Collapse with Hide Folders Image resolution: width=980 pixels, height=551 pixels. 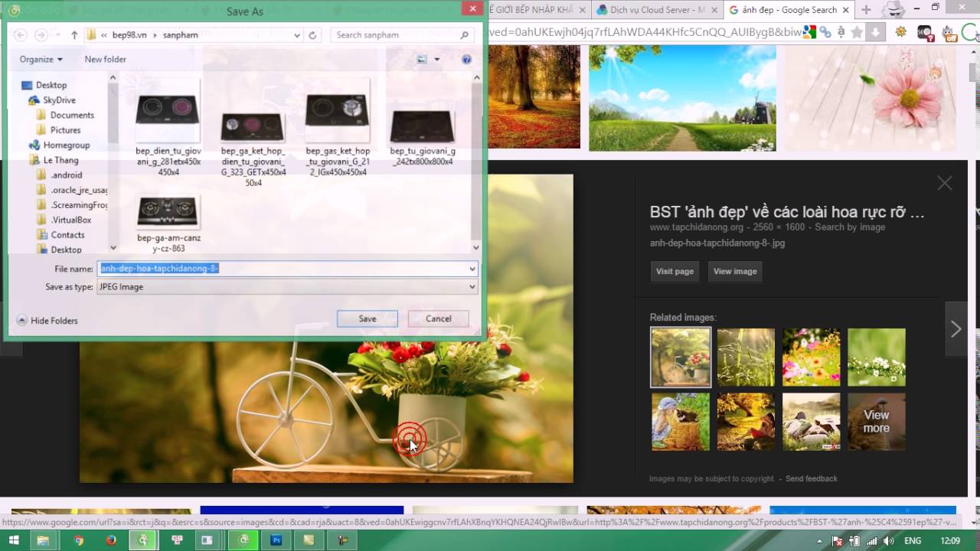[47, 321]
